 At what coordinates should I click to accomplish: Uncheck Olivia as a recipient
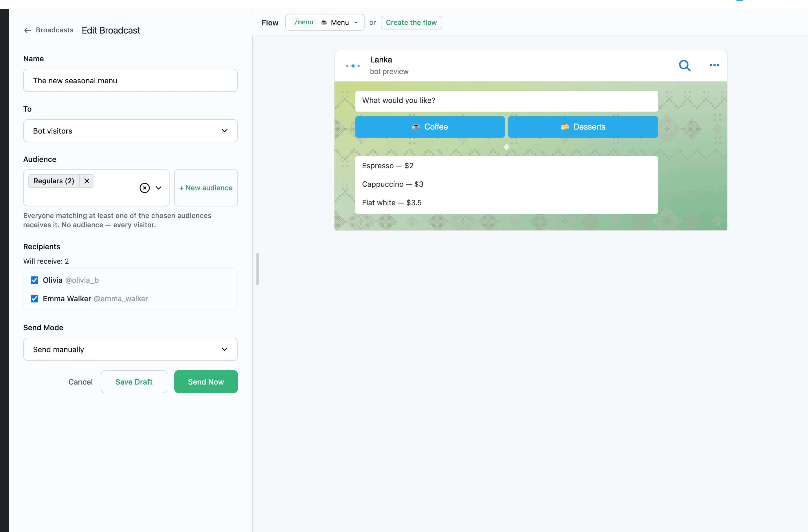(34, 280)
